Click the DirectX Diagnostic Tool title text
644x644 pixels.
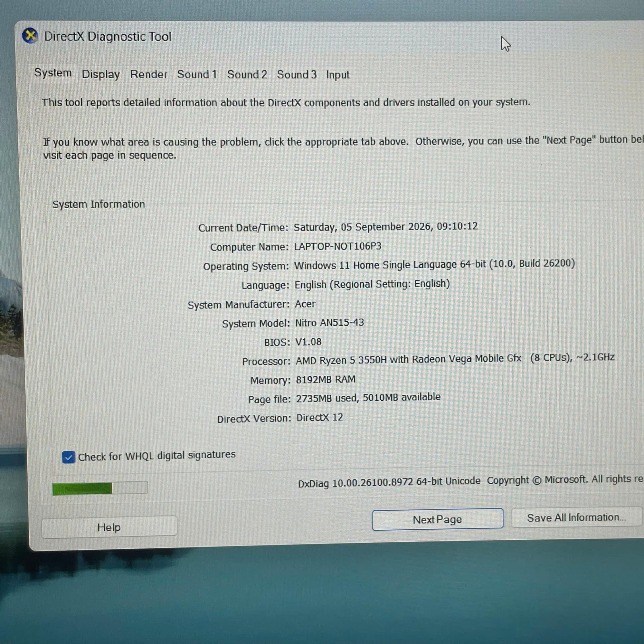(108, 36)
